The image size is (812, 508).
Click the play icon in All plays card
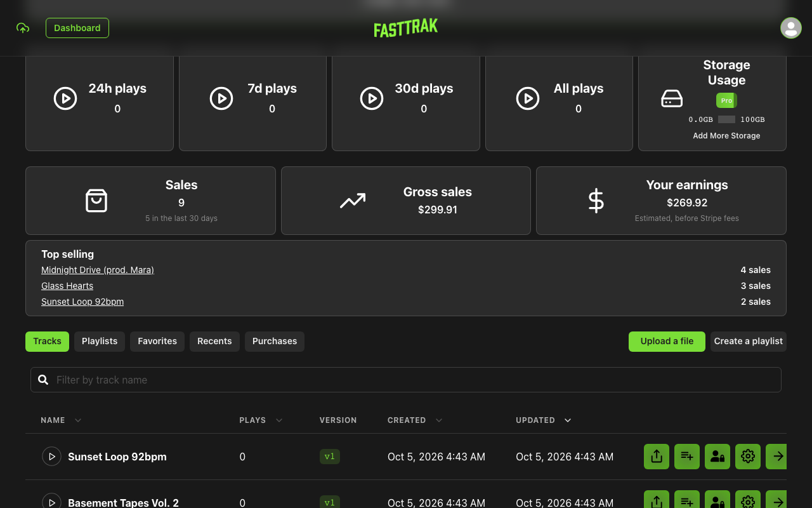[528, 98]
